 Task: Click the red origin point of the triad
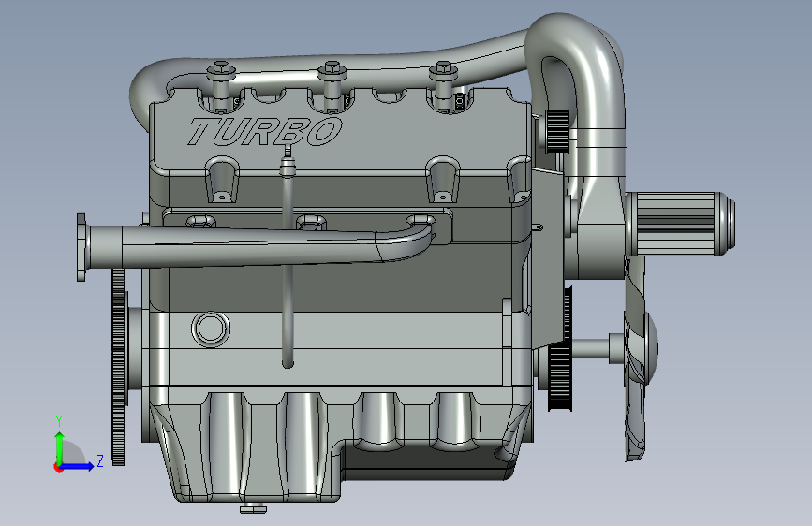coord(58,467)
